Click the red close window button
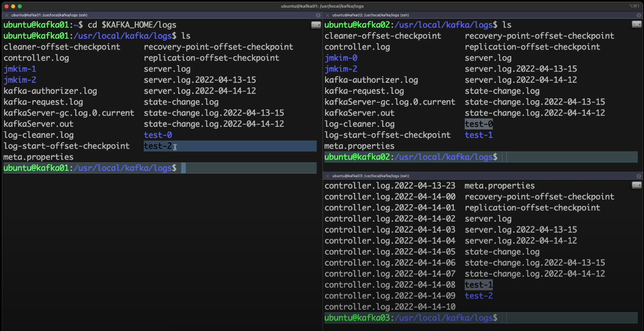644x331 pixels. [6, 6]
